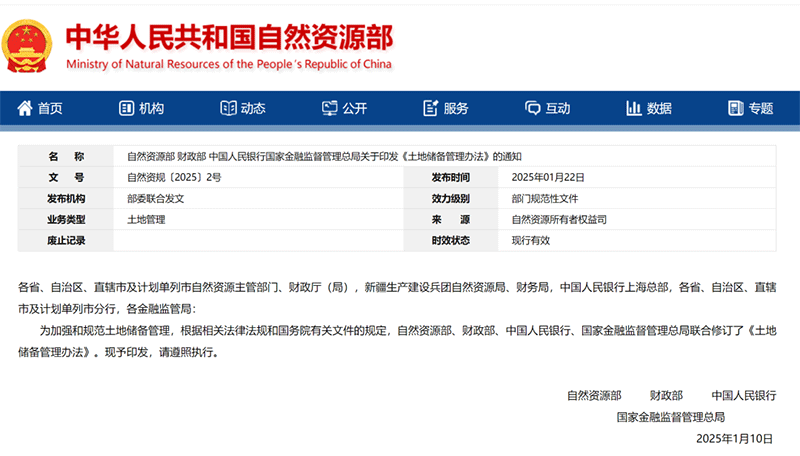The height and width of the screenshot is (456, 800).
Task: Click the 中华人民共和国自然资源部 site title
Action: [228, 36]
